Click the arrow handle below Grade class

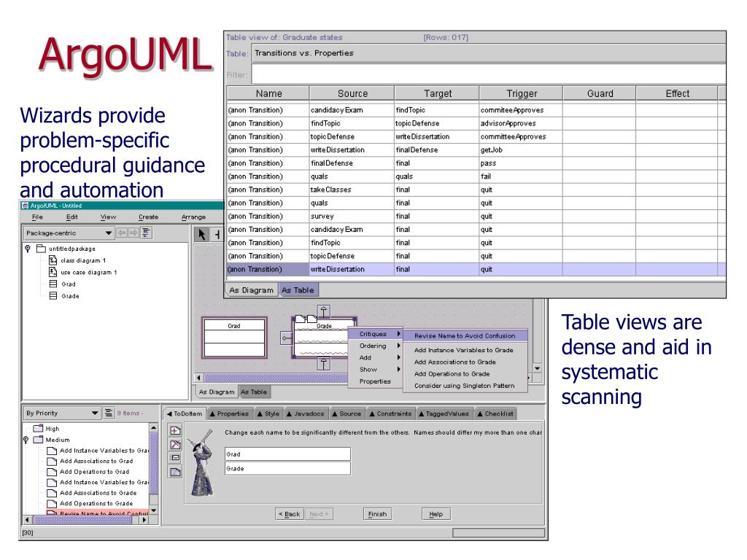(x=323, y=364)
